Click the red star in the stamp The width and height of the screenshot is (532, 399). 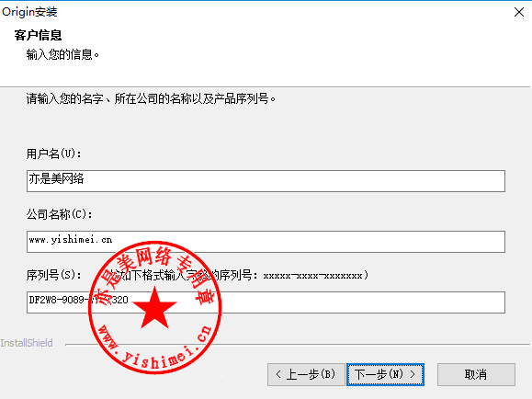coord(154,308)
